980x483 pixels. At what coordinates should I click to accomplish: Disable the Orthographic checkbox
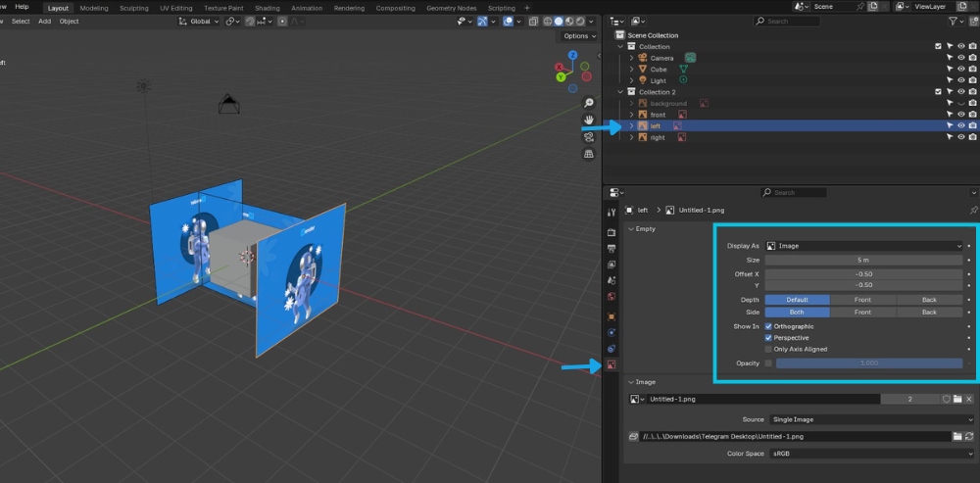[x=769, y=326]
